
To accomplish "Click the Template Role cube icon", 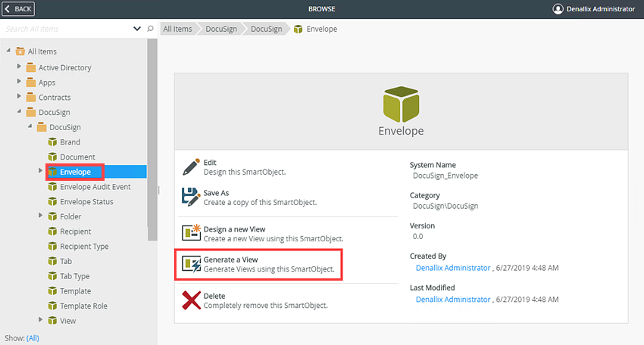I will click(x=52, y=306).
